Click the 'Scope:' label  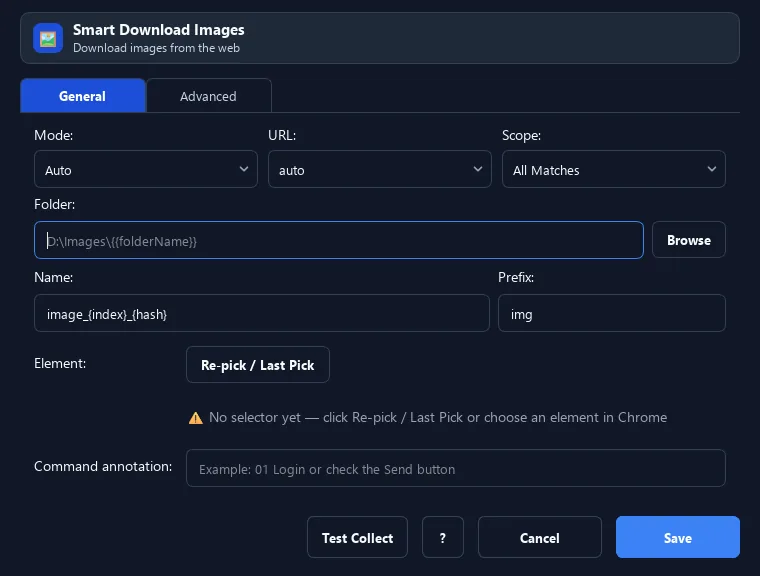tap(522, 135)
